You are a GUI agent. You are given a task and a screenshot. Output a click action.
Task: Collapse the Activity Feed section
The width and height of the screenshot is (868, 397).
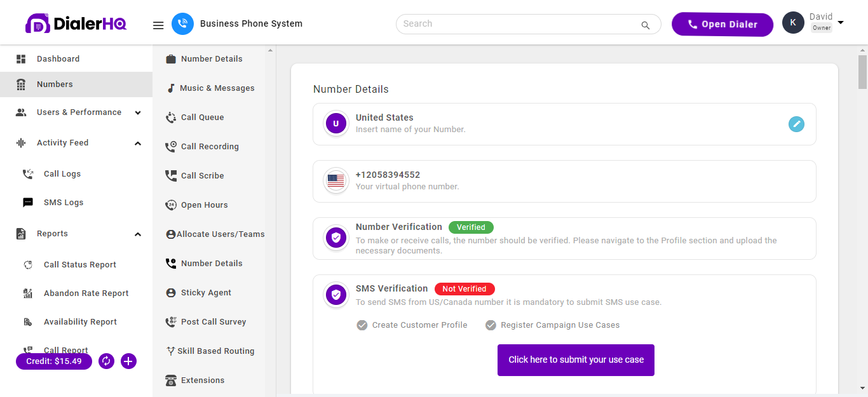(138, 143)
